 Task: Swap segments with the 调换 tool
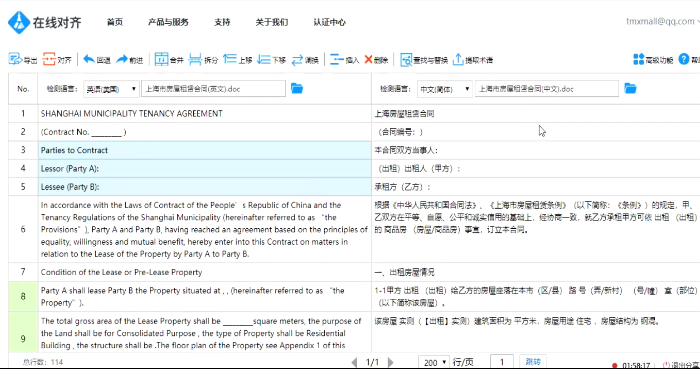click(x=305, y=60)
